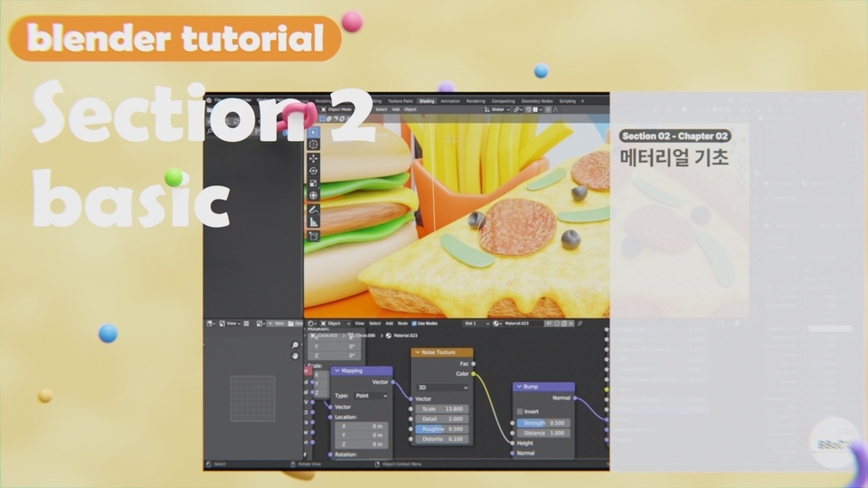This screenshot has height=488, width=868.
Task: Switch to Geometry Nodes workspace tab
Action: pyautogui.click(x=537, y=101)
